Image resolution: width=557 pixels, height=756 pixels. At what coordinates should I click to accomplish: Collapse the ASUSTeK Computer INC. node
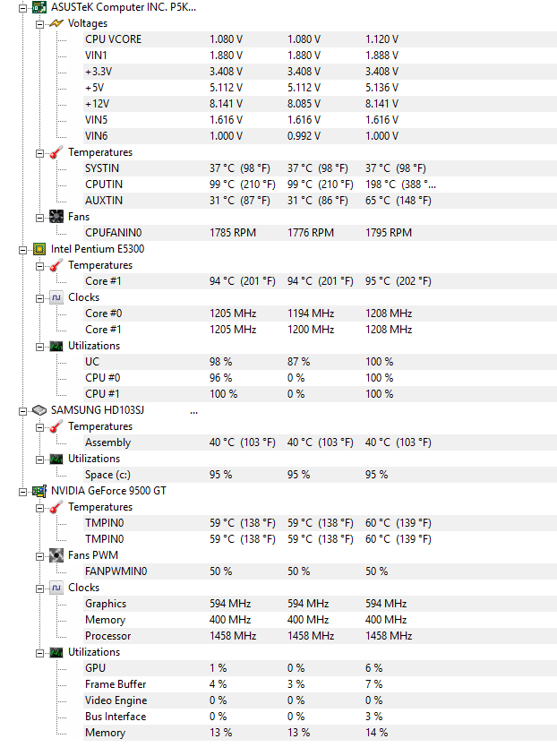click(x=22, y=8)
